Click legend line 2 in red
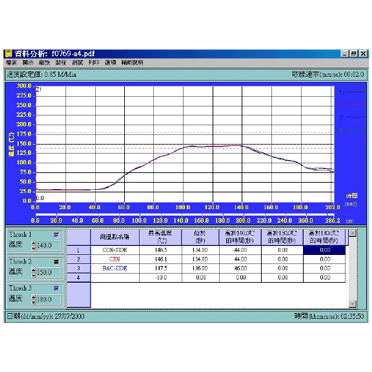Viewport: 372px width, 372px height. tap(352, 105)
